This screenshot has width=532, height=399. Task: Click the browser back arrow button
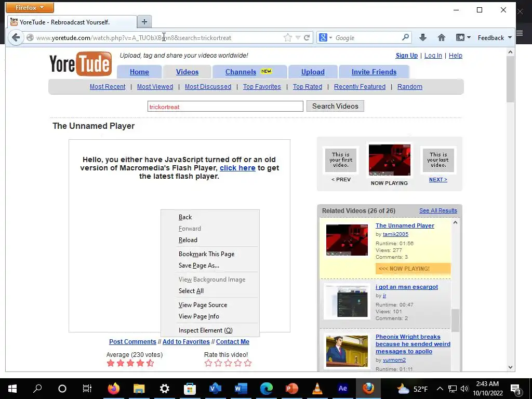click(16, 37)
